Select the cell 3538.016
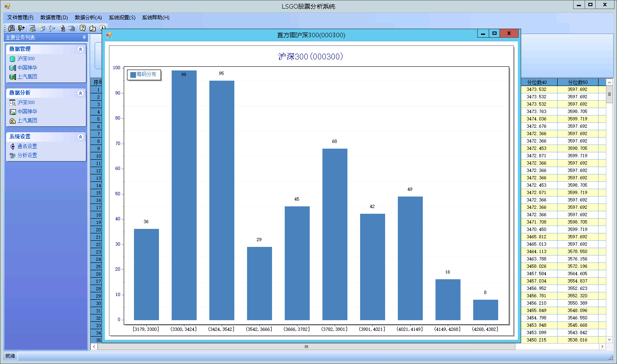The height and width of the screenshot is (364, 617). (x=578, y=340)
